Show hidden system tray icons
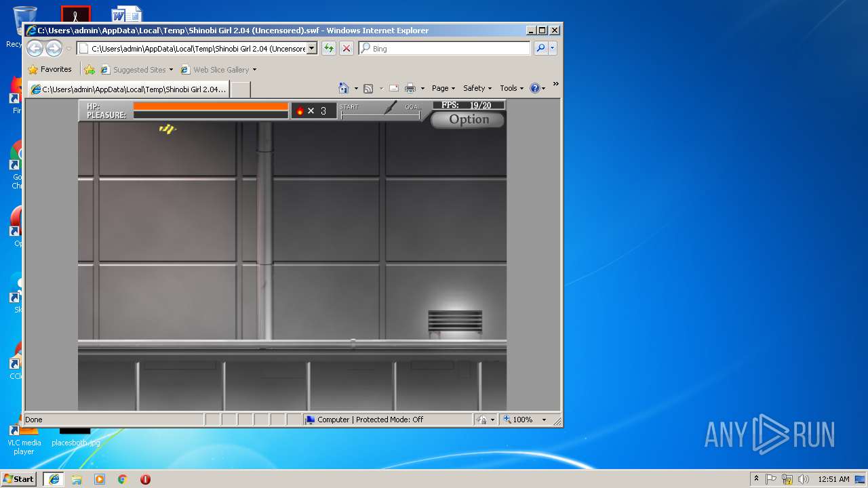This screenshot has height=488, width=868. [x=756, y=479]
